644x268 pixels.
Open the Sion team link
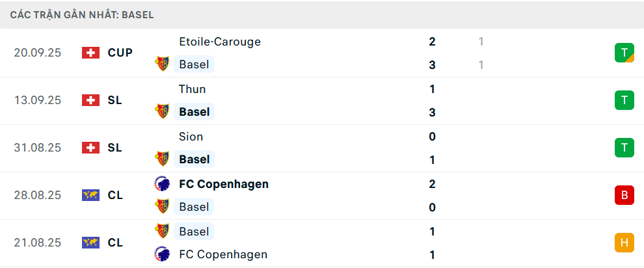pos(191,137)
